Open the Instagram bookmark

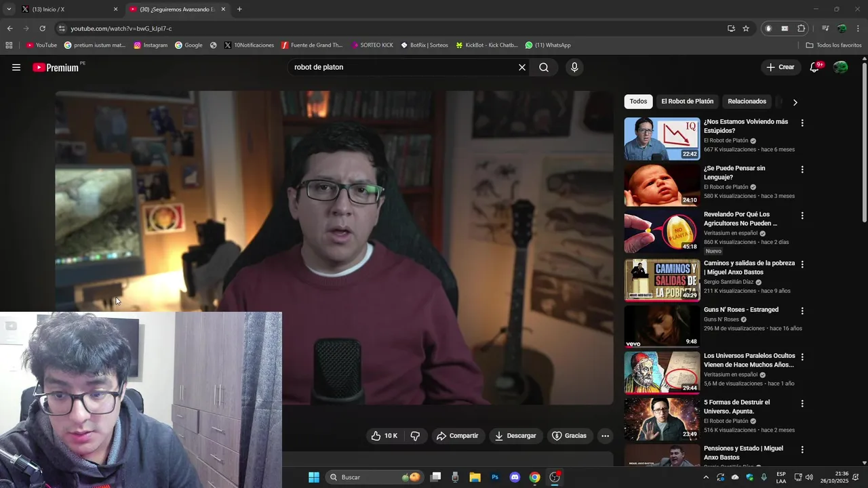151,45
